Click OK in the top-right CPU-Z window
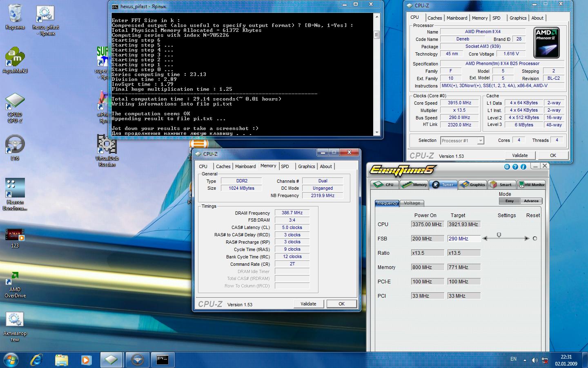588x368 pixels. [x=553, y=155]
